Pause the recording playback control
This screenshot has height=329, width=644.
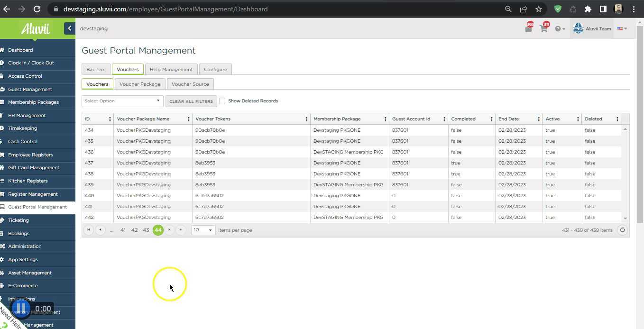tap(21, 309)
